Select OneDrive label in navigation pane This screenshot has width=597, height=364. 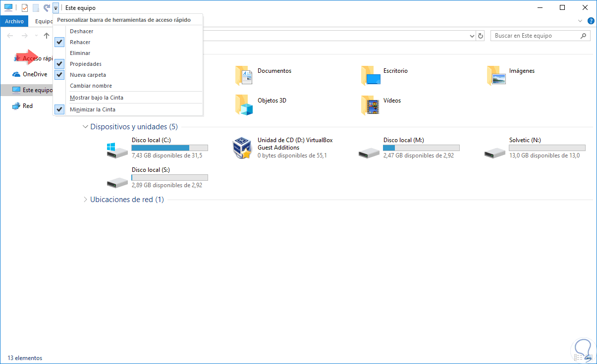[x=35, y=74]
